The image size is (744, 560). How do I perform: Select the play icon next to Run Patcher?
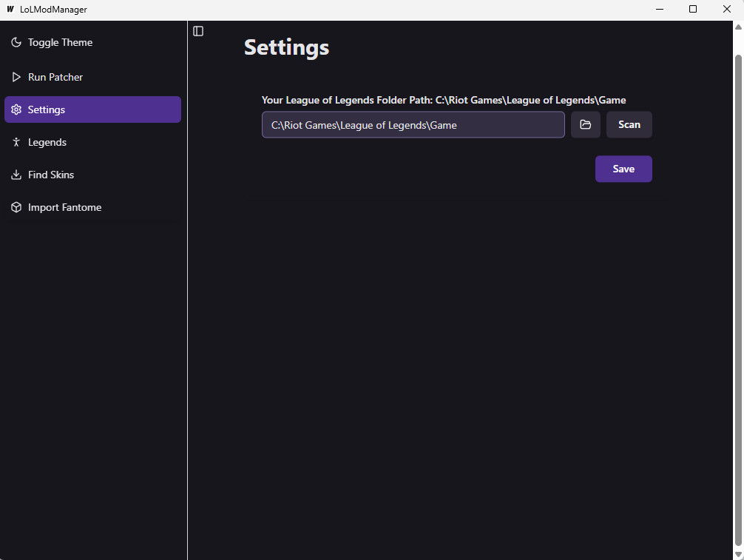tap(16, 76)
